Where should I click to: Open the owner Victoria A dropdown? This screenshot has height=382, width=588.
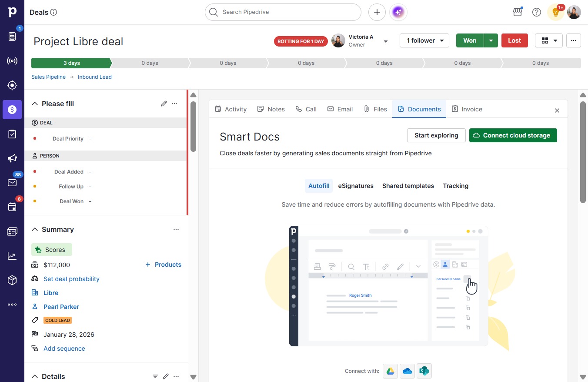(385, 41)
